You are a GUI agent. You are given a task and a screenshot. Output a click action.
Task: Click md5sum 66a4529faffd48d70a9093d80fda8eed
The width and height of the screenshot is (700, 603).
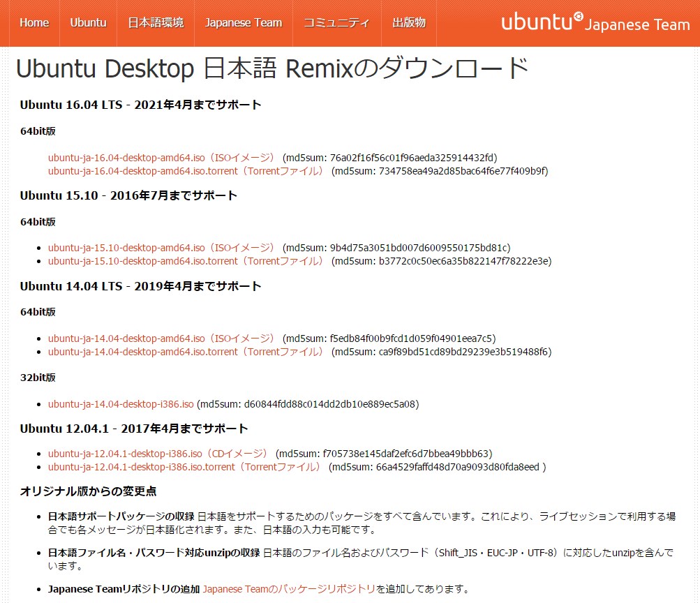458,467
